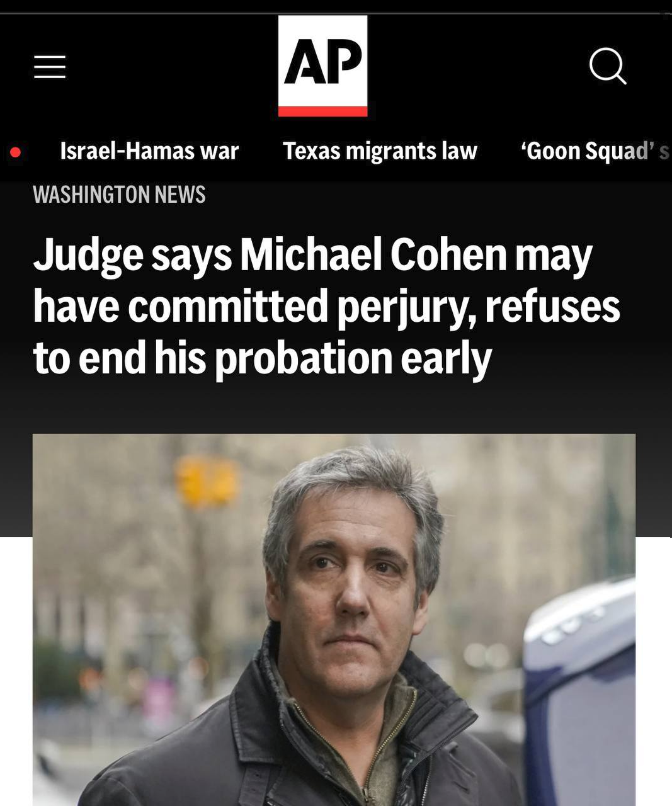Open Israel-Hamas war topic
The image size is (672, 806).
(x=149, y=151)
